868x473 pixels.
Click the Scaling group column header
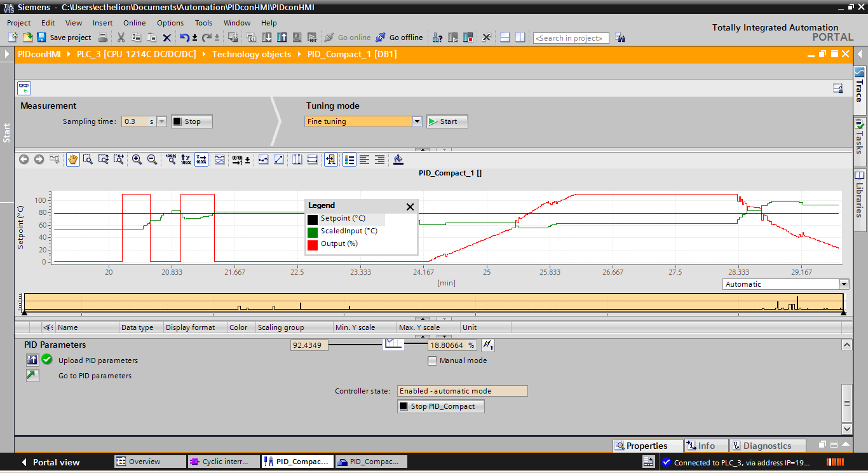click(x=294, y=327)
